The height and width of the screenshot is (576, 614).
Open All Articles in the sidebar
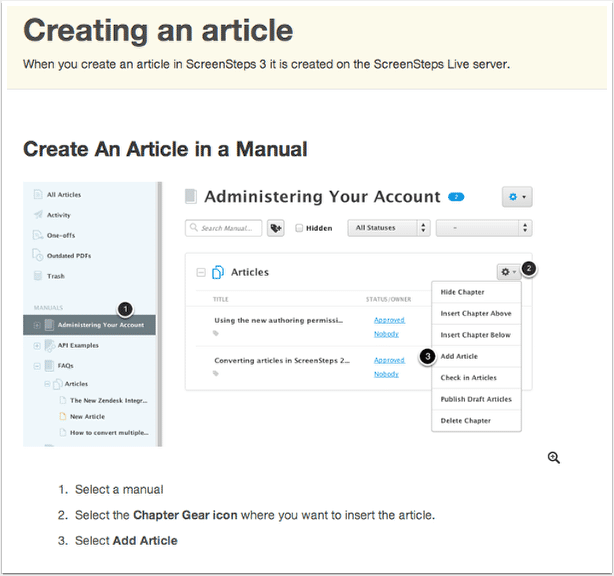point(63,194)
